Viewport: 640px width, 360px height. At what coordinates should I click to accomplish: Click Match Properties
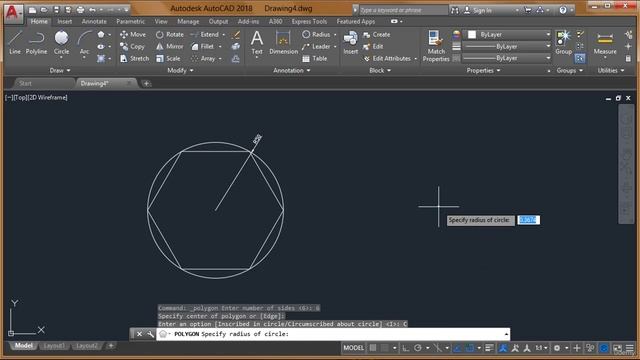point(436,46)
